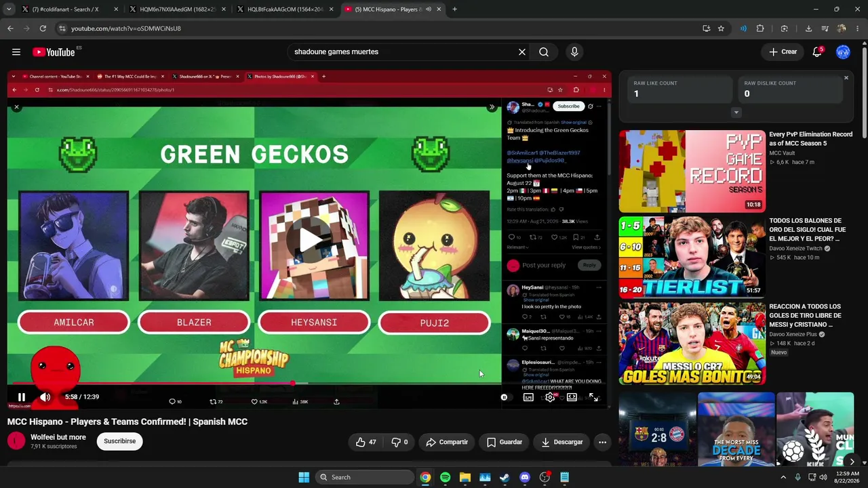This screenshot has height=488, width=868.
Task: Close the MCC Hispano YouTube tab
Action: click(x=439, y=9)
